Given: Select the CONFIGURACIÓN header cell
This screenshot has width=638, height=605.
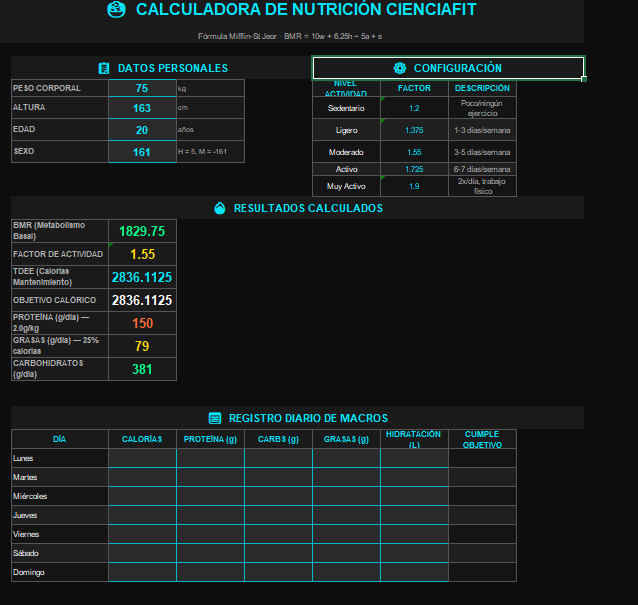Looking at the screenshot, I should pos(448,68).
